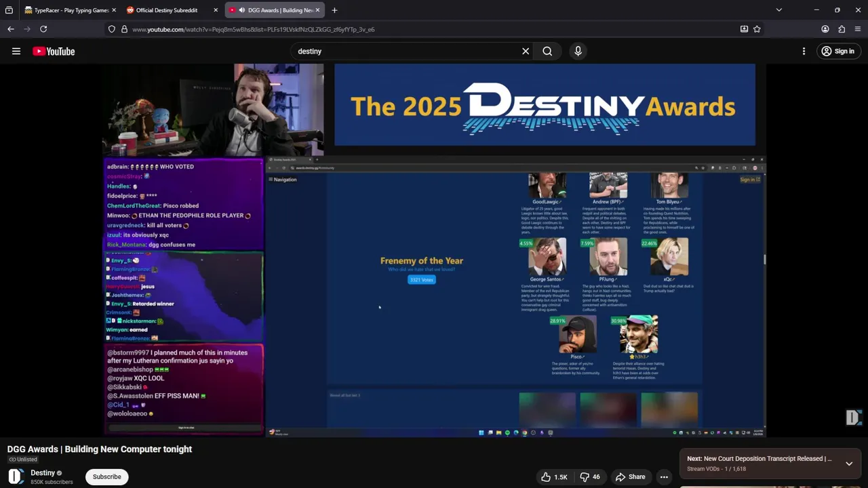The height and width of the screenshot is (488, 868).
Task: Open YouTube settings three-dot menu
Action: point(804,52)
